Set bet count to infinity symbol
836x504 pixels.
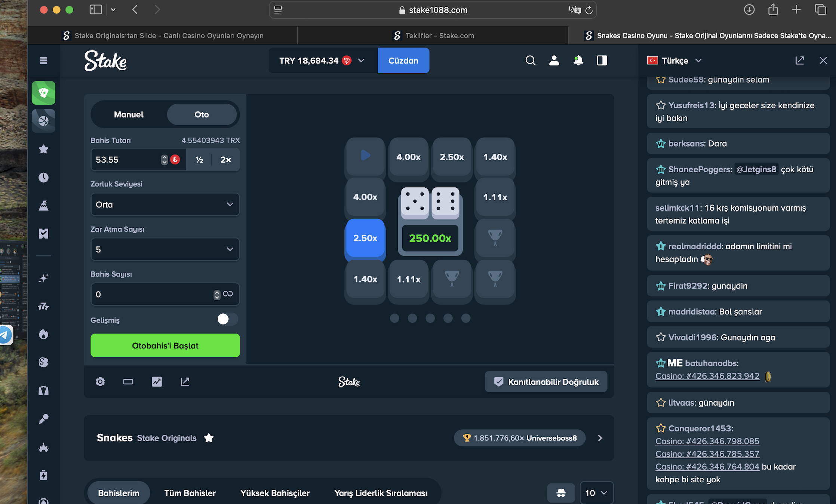pyautogui.click(x=228, y=294)
